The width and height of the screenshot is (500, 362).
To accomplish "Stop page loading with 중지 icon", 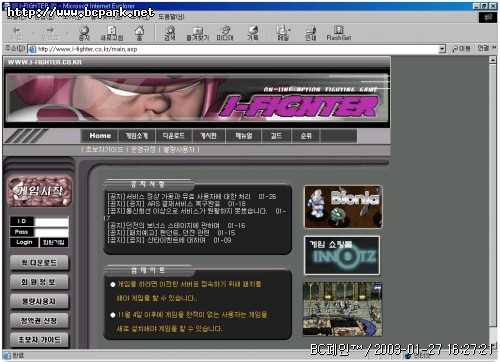I will click(x=84, y=33).
